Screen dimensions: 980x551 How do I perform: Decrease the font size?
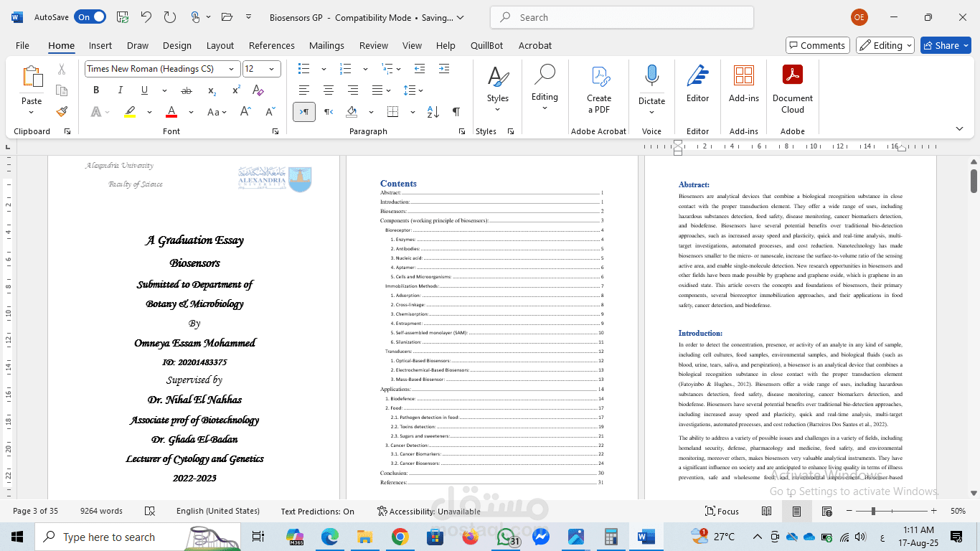click(x=270, y=112)
